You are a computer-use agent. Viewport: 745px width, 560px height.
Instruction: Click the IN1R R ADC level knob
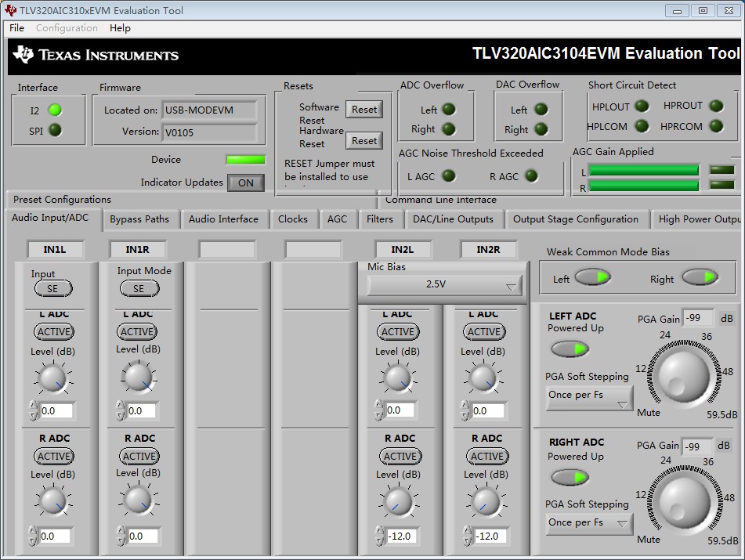[139, 500]
